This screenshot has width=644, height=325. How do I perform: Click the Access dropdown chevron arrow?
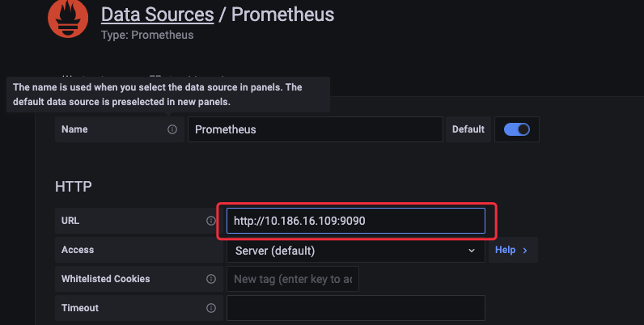[472, 251]
